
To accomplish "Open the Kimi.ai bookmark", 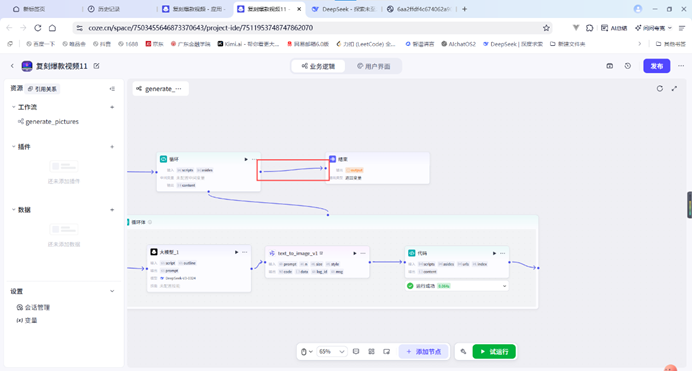I will tap(248, 44).
